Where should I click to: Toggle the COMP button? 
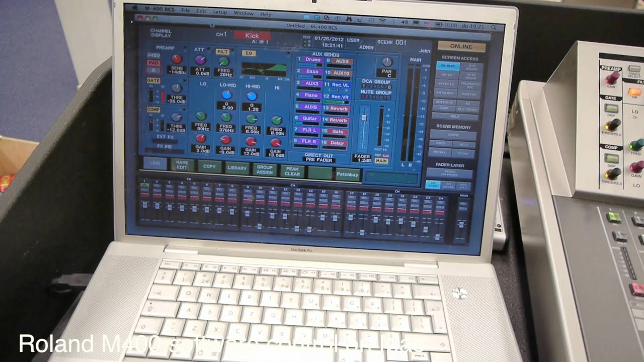point(153,109)
